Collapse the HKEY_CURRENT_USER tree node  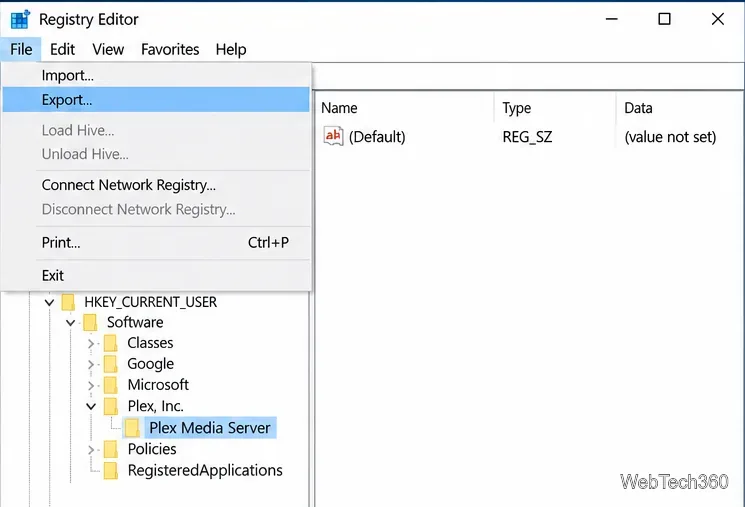pos(49,302)
